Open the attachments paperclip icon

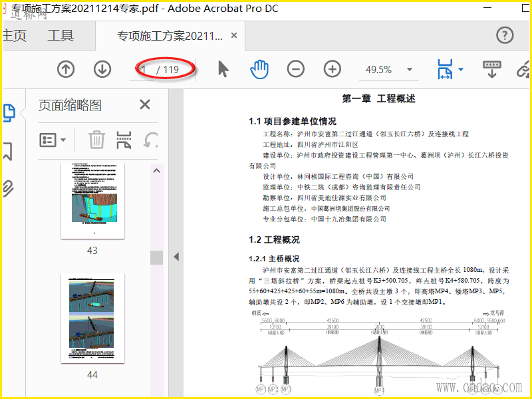8,189
